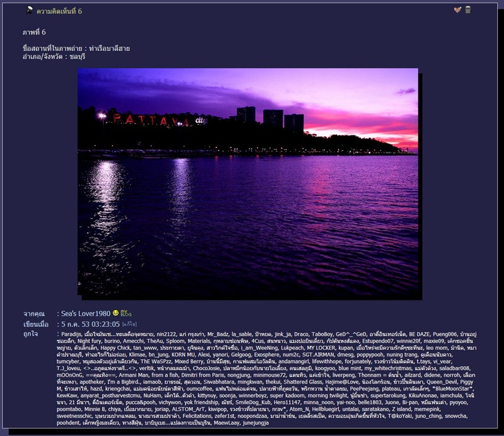Click the name Mr_Badz in the like list
The image size is (504, 436).
[x=217, y=335]
